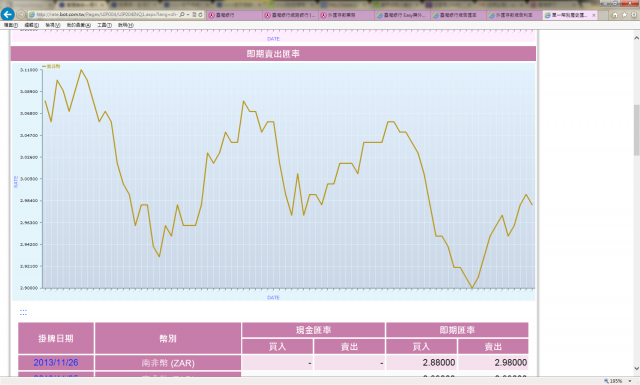Close the active tab with its X
The width and height of the screenshot is (640, 385).
(593, 15)
